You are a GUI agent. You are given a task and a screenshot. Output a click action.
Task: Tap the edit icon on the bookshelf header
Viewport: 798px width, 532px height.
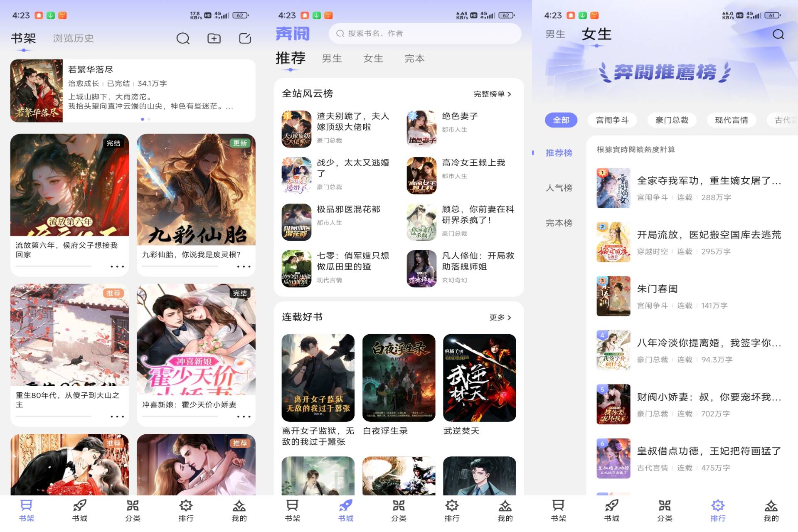point(245,39)
